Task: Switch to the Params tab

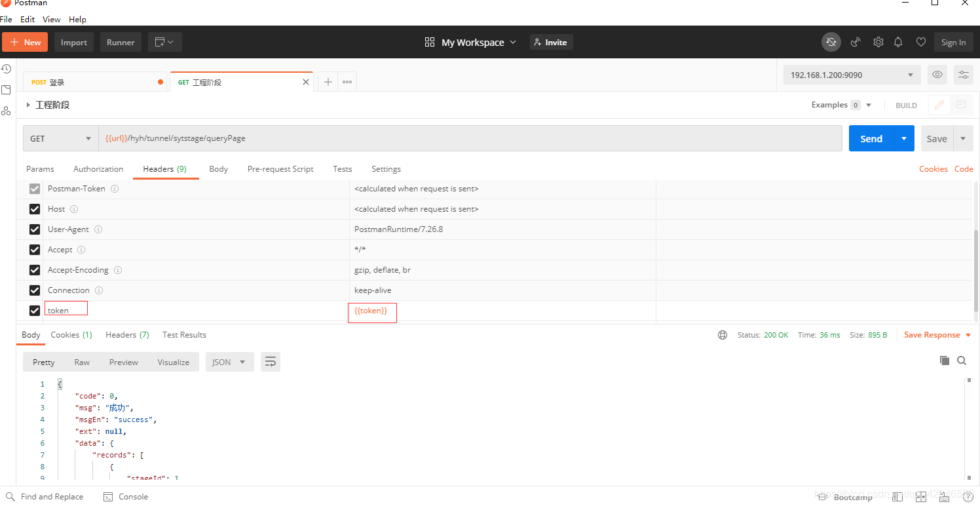Action: click(x=40, y=169)
